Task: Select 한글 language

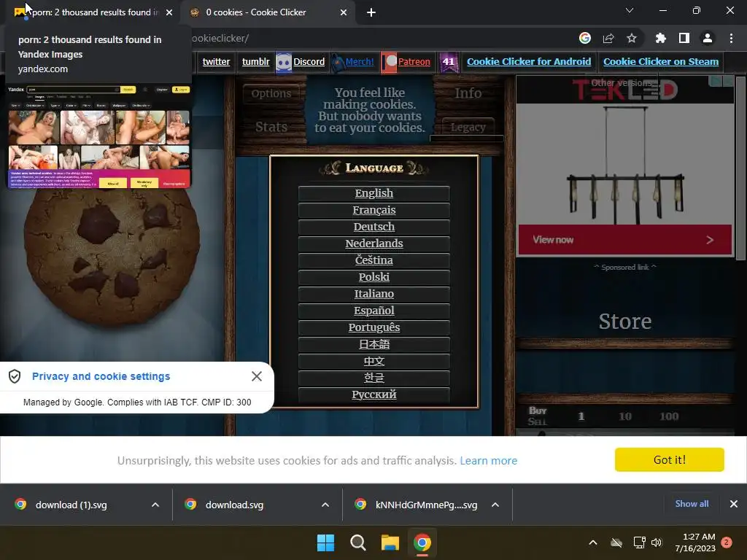Action: click(374, 378)
